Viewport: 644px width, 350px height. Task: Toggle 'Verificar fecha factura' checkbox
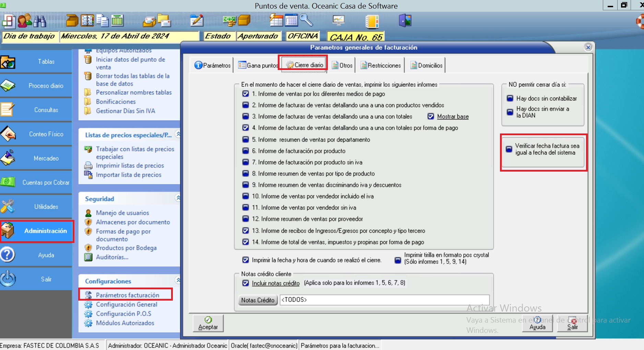[509, 149]
